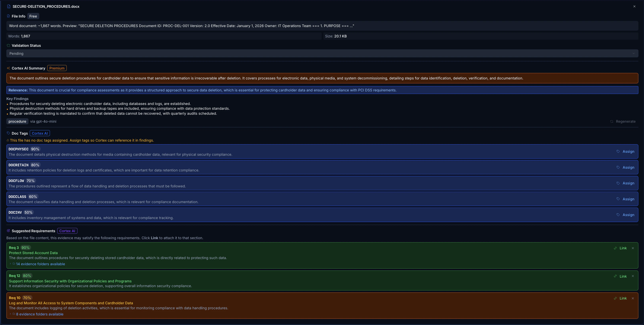
Task: Expand the 8 evidence folders under Req 10
Action: click(x=39, y=314)
